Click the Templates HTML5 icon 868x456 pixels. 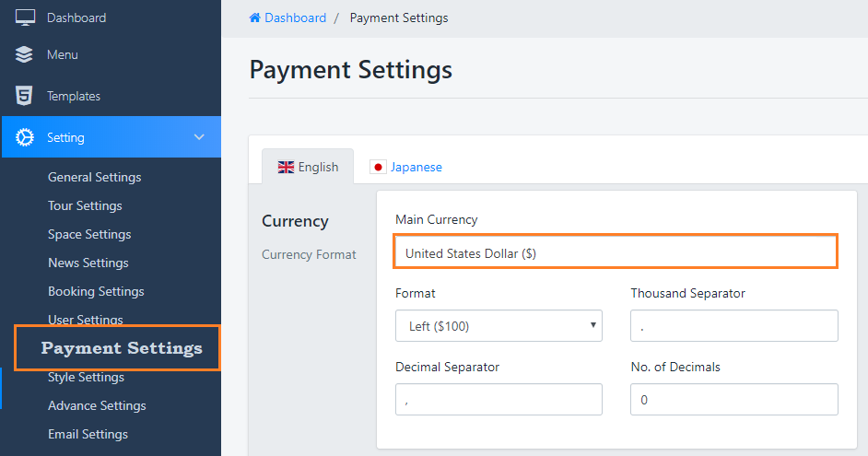(25, 96)
